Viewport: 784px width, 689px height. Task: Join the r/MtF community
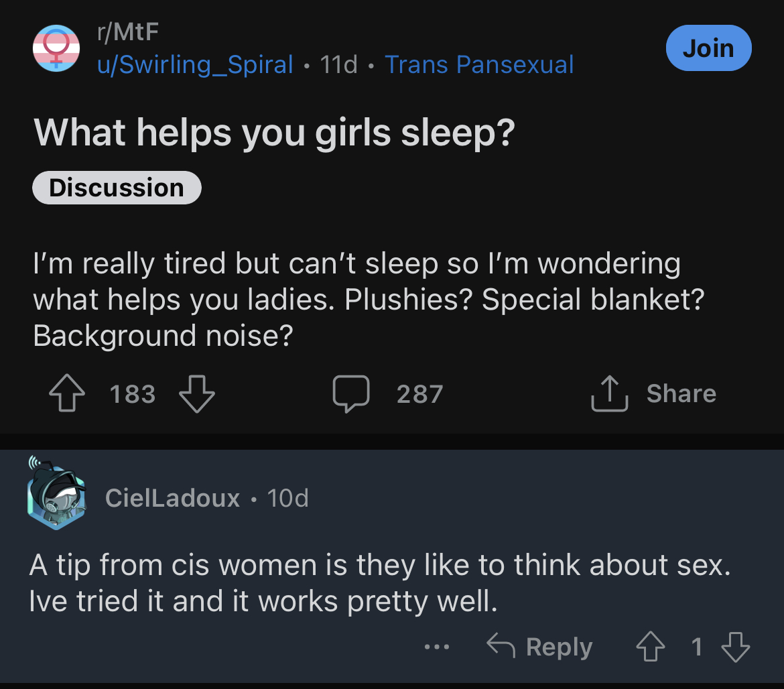(x=708, y=48)
